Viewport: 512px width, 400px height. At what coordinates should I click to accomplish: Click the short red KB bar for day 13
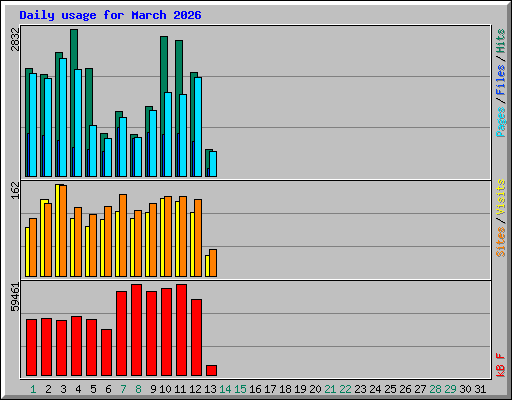point(211,371)
